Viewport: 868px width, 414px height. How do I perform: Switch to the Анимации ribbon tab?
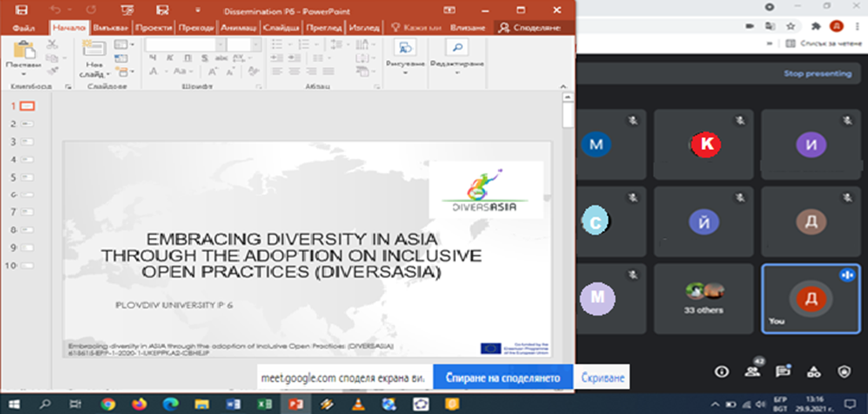click(238, 27)
